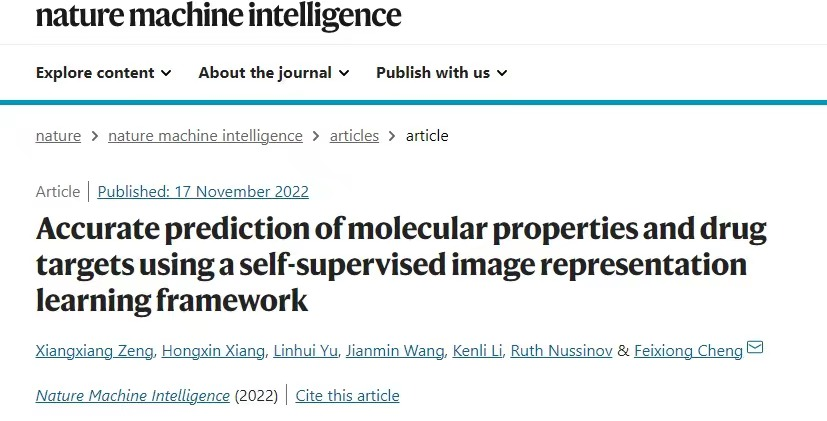Go to the nature breadcrumb link
The height and width of the screenshot is (421, 827).
click(x=58, y=136)
